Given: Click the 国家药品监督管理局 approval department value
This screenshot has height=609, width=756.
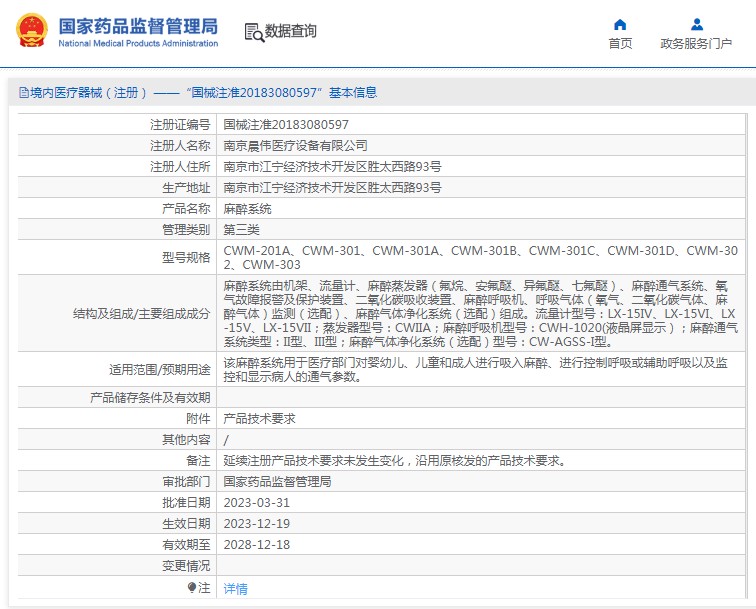Looking at the screenshot, I should [x=277, y=481].
